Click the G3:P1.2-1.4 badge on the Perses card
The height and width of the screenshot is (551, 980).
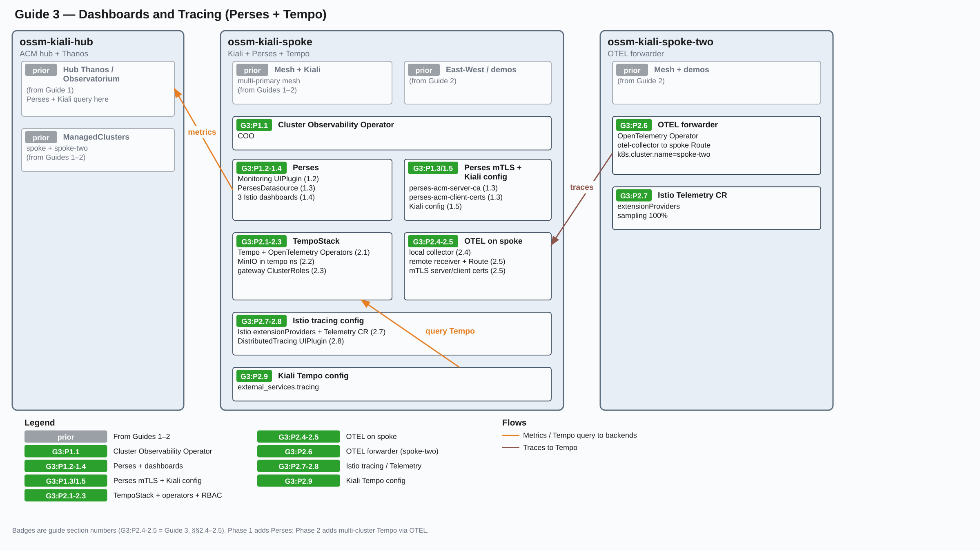pos(261,168)
